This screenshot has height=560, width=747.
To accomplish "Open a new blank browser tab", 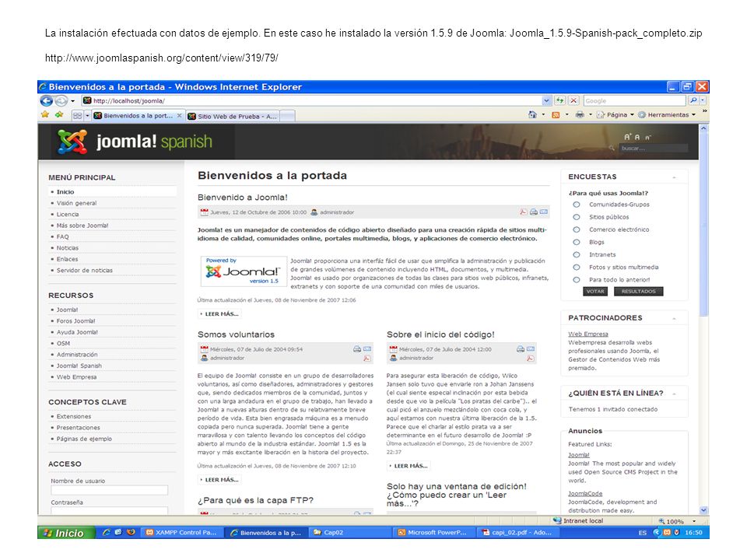I will pos(287,116).
